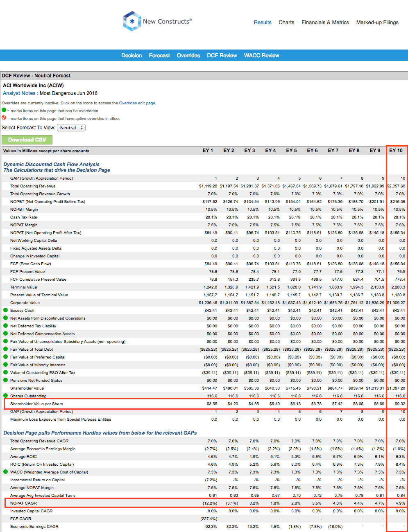Click green dot beside Fair Value of Preferred Capital
This screenshot has height=532, width=408.
(6, 357)
